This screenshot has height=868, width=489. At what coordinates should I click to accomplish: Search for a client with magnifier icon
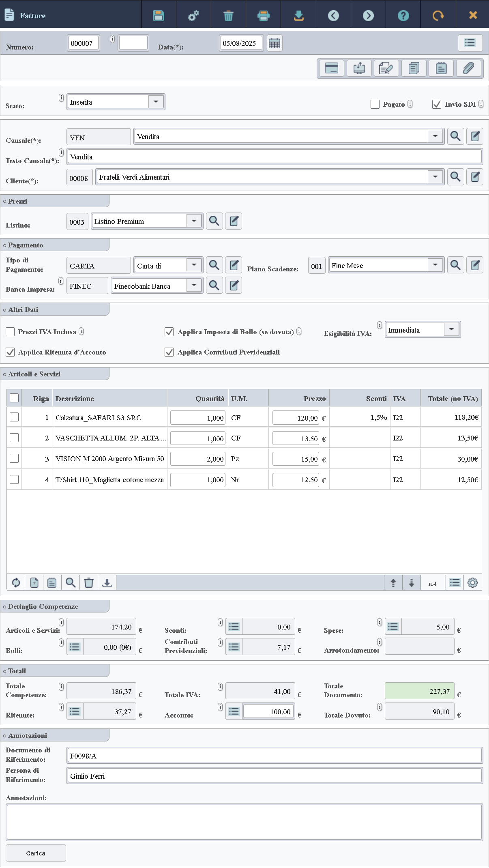point(455,177)
